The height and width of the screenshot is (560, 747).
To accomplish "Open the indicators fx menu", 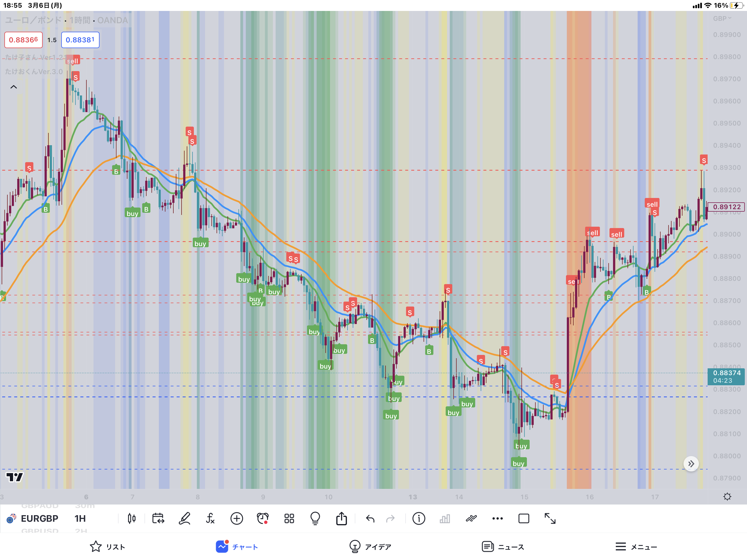I will 210,518.
